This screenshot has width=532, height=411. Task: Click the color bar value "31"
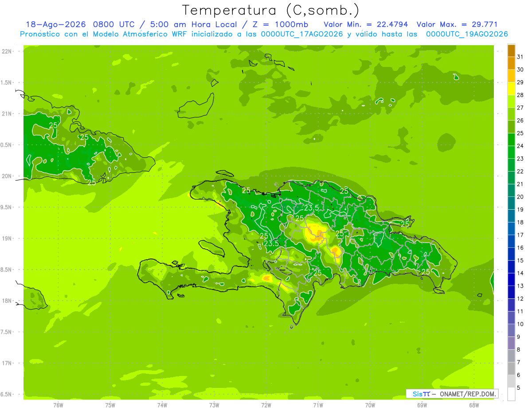pos(520,56)
